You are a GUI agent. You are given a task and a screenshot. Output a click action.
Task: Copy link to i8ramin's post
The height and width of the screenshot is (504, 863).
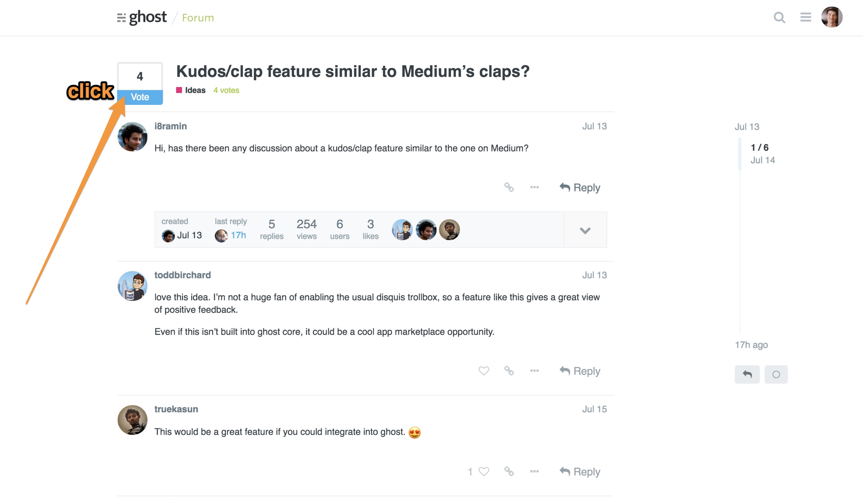[509, 187]
